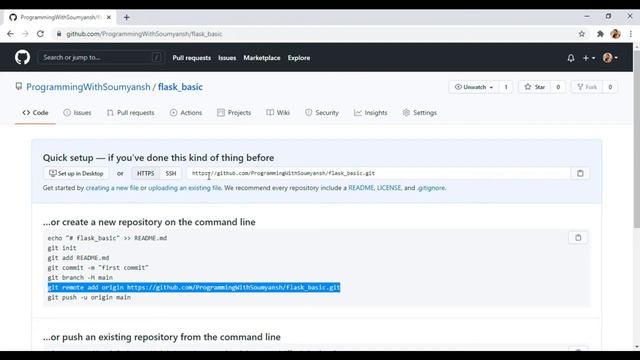The image size is (640, 360).
Task: Star this repository
Action: [x=535, y=87]
